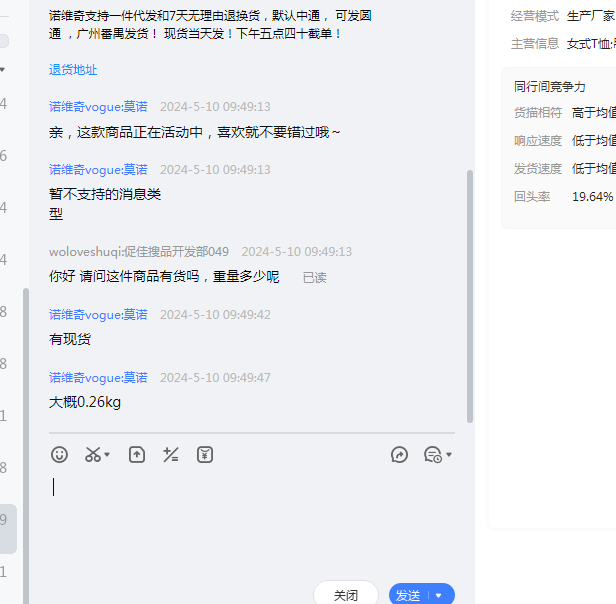Click the 关闭 close chat button

(x=346, y=594)
